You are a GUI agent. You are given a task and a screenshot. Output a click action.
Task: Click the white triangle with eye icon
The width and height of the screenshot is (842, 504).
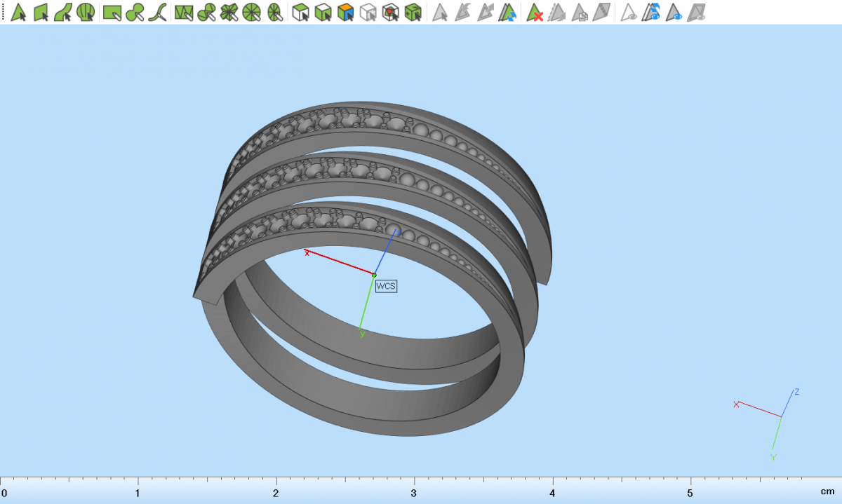click(x=629, y=12)
